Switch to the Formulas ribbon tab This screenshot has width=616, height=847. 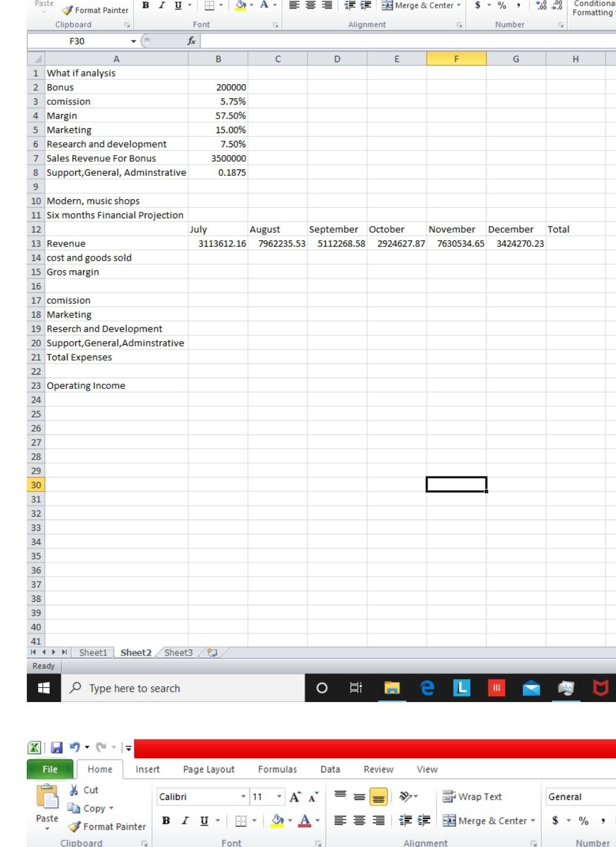click(x=277, y=769)
